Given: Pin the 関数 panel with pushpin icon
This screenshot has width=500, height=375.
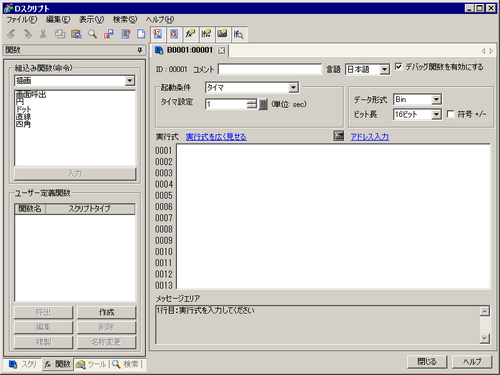Looking at the screenshot, I should click(140, 50).
